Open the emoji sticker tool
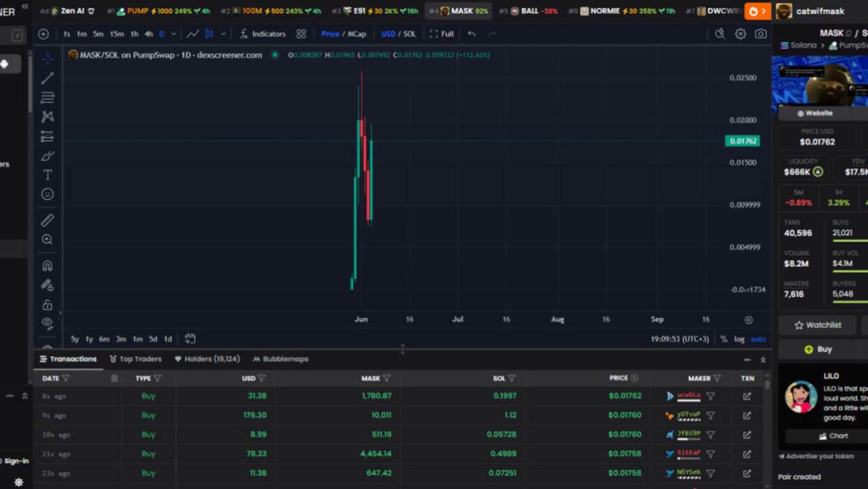The width and height of the screenshot is (868, 489). click(x=47, y=194)
